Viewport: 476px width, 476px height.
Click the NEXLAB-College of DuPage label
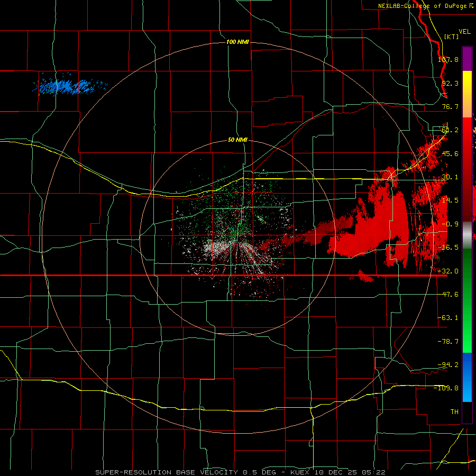(x=425, y=6)
